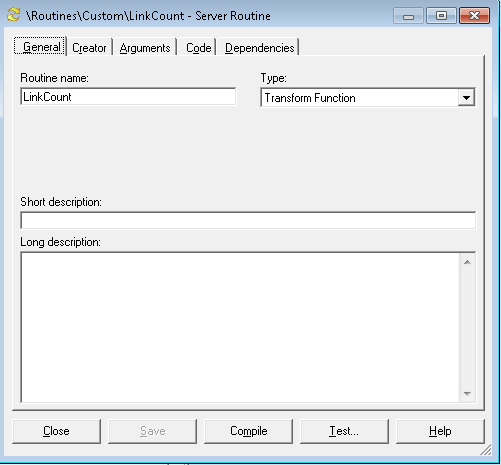Open the Test dialog
This screenshot has width=501, height=465.
click(344, 431)
